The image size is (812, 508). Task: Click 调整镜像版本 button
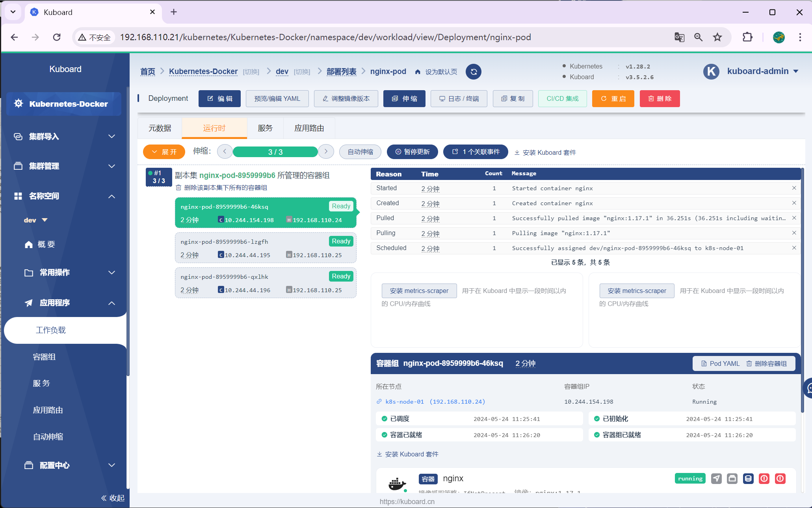[x=346, y=98]
